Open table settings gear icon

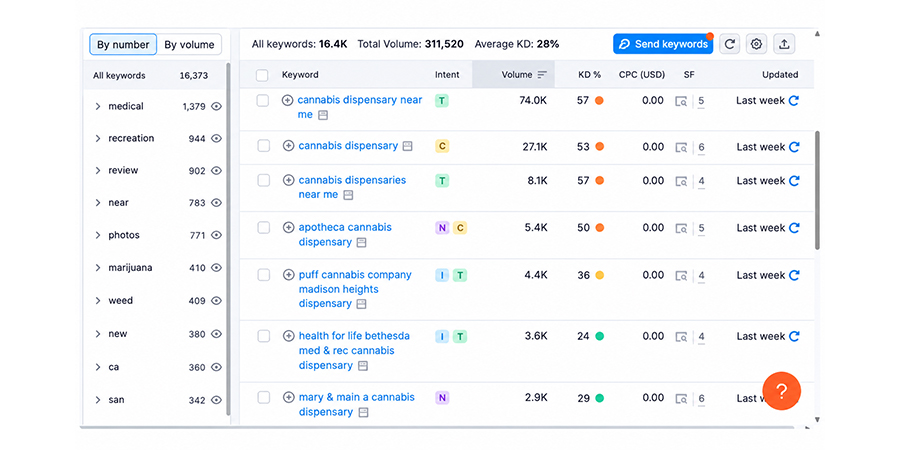[757, 44]
